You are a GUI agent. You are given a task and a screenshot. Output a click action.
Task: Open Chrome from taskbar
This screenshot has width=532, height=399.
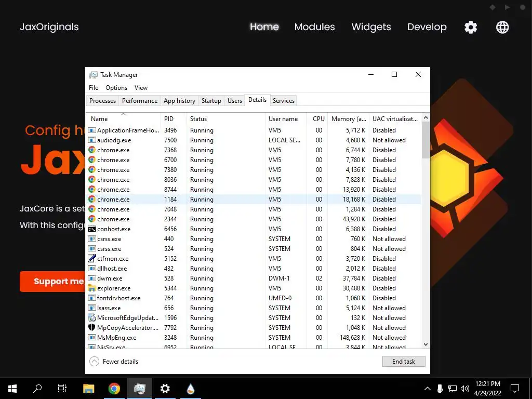114,389
